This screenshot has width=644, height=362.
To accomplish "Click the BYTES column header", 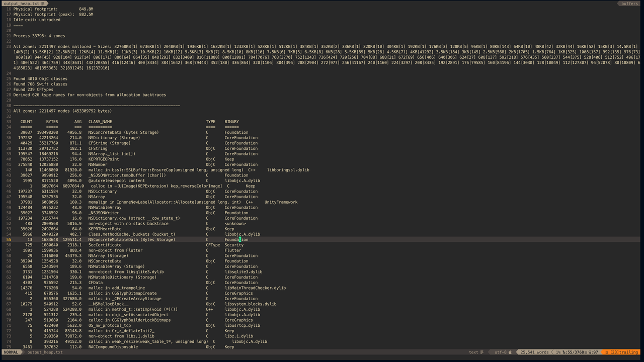I will point(52,122).
